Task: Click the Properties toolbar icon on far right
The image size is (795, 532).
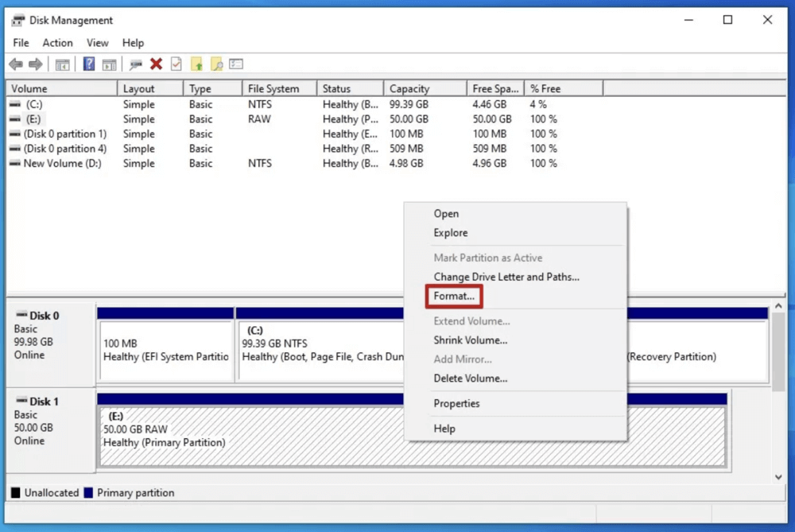Action: coord(235,64)
